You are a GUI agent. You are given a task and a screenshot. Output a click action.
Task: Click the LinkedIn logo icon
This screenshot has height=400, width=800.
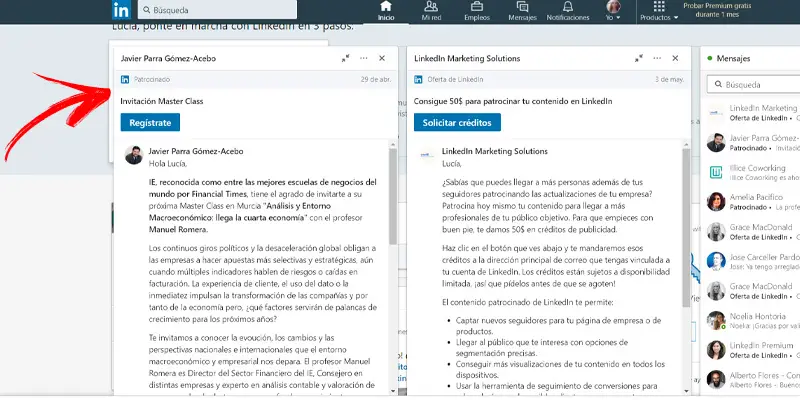tap(121, 9)
